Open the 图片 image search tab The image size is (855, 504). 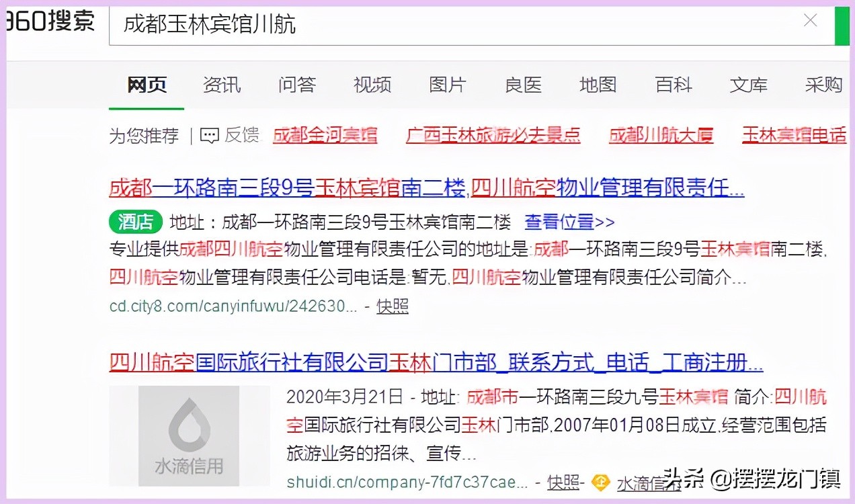(x=447, y=85)
